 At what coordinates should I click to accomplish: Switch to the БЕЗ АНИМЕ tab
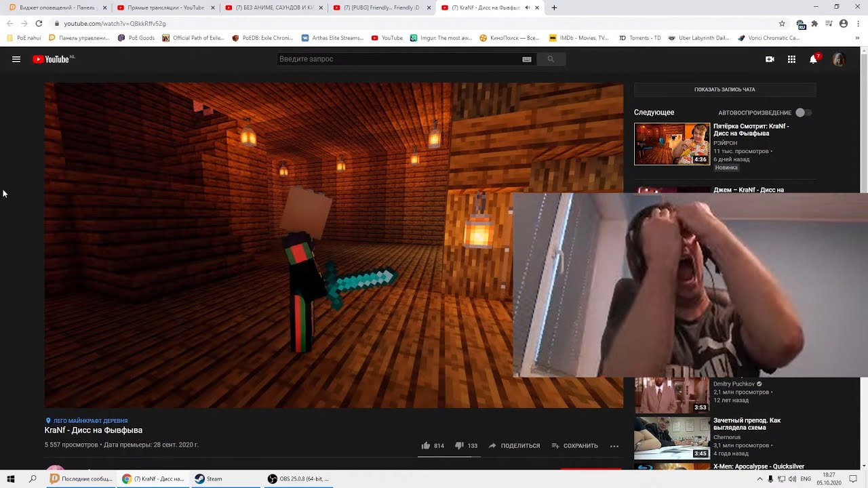point(273,7)
